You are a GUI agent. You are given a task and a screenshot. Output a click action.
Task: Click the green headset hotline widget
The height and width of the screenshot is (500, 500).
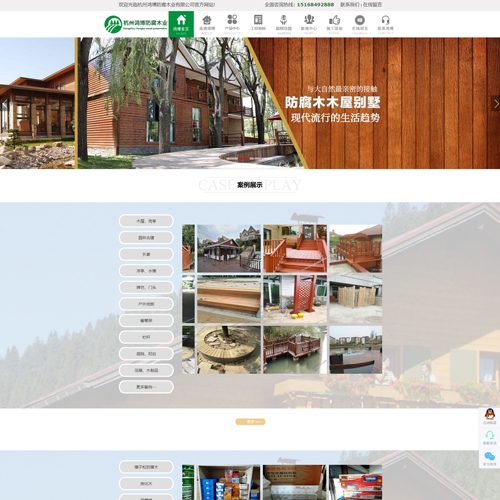click(x=490, y=437)
